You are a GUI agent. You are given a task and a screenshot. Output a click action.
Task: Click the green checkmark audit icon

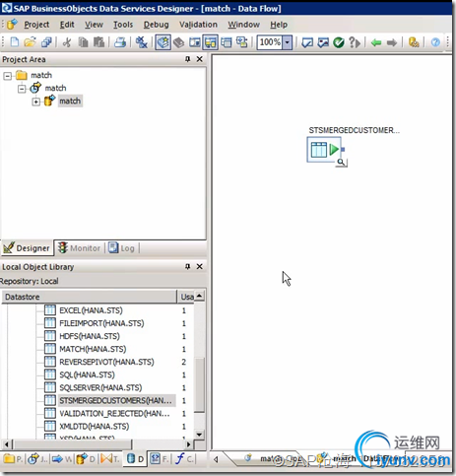(339, 42)
